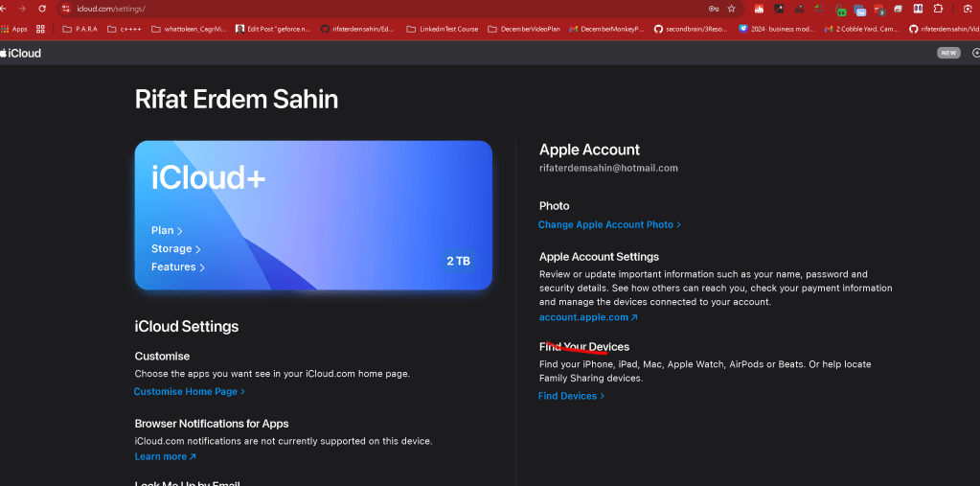Open the rifaterdemsahin/Ed... GitHub bookmark
The height and width of the screenshot is (486, 980).
[x=357, y=29]
